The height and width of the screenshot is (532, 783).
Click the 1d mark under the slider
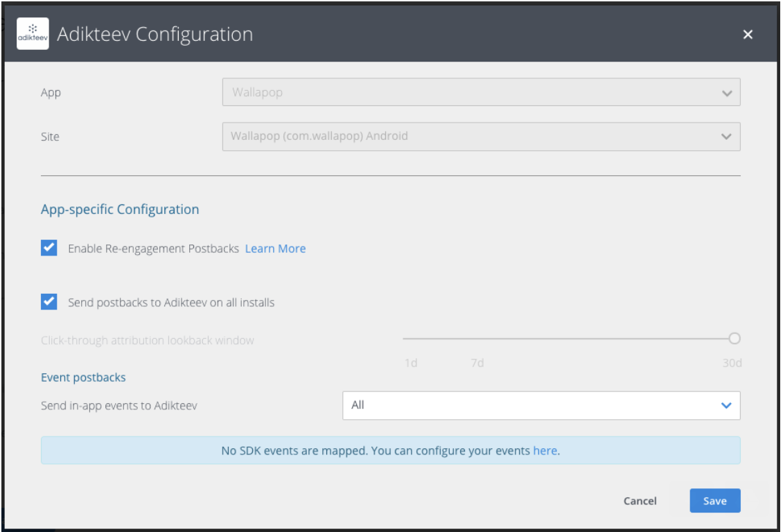[411, 363]
